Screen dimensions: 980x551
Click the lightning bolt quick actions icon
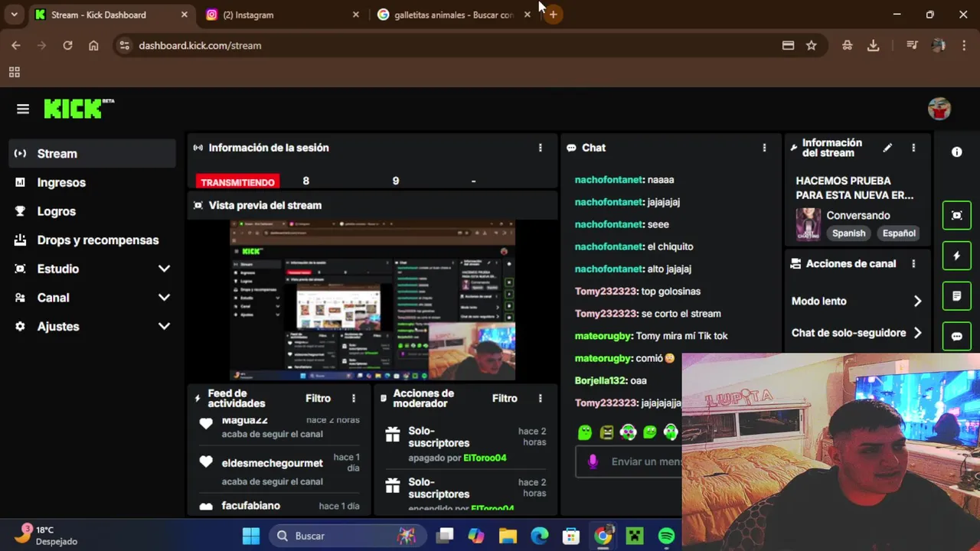coord(957,256)
